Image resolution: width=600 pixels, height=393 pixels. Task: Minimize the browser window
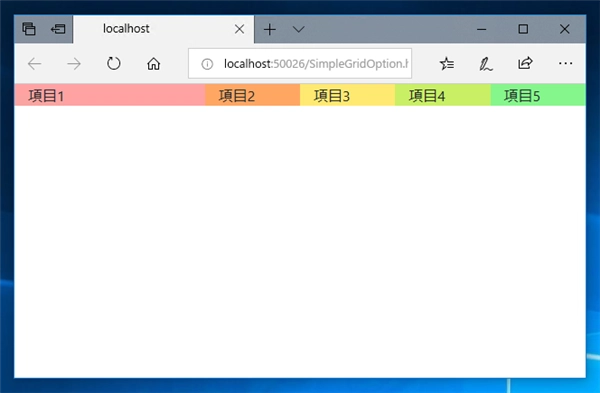coord(482,29)
